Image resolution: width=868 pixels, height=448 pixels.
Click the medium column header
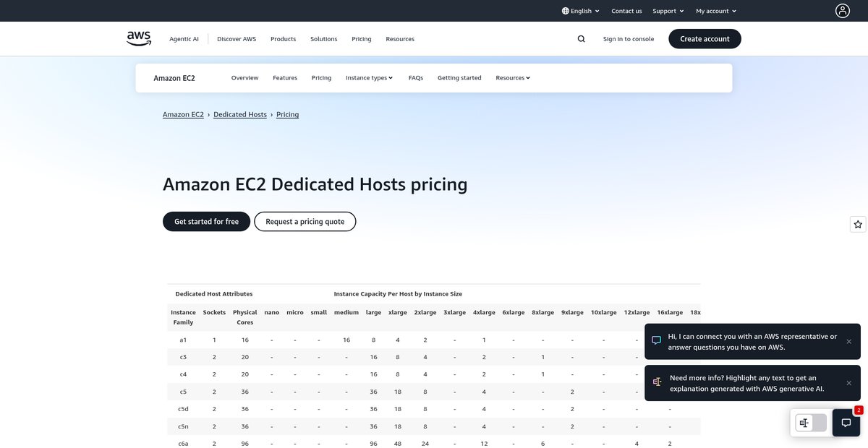346,313
